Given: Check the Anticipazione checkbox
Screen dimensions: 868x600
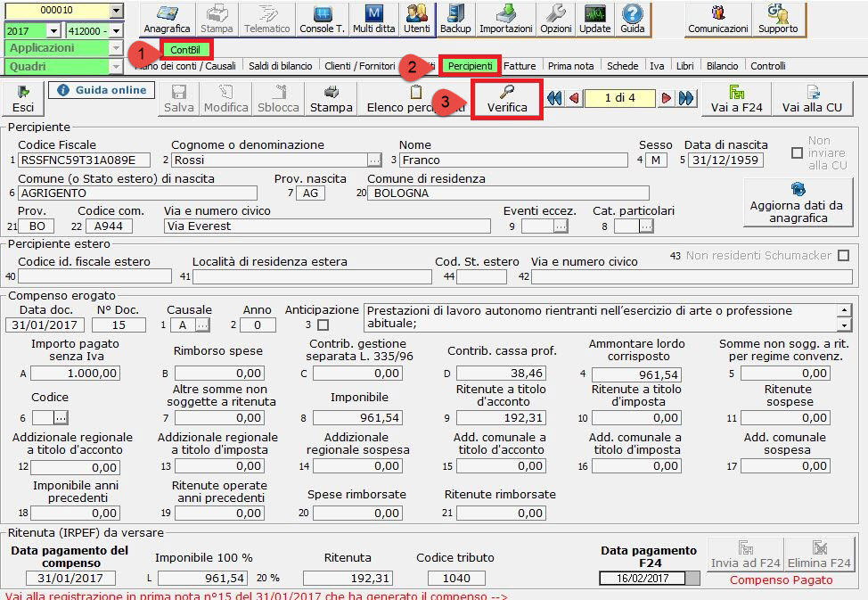Looking at the screenshot, I should (322, 325).
